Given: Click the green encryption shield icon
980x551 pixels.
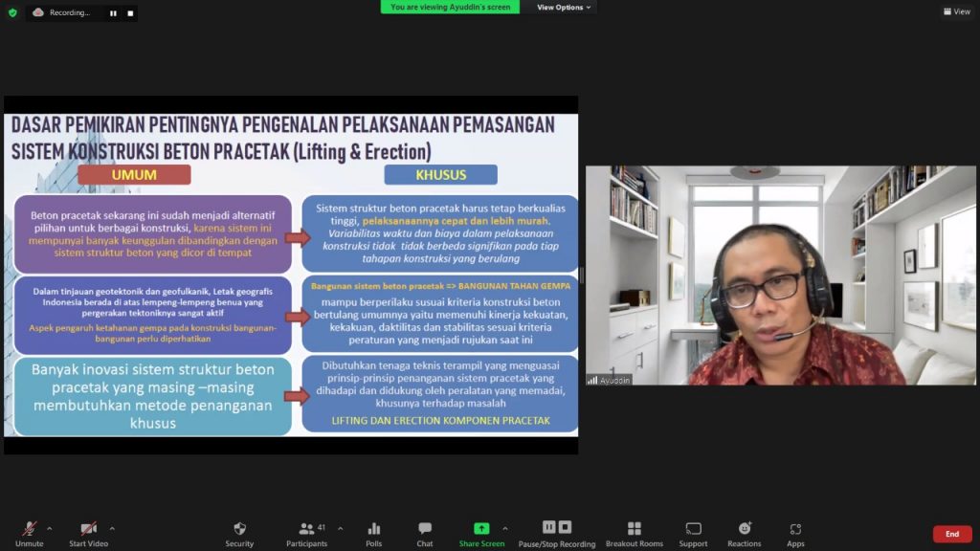Looking at the screenshot, I should point(12,12).
